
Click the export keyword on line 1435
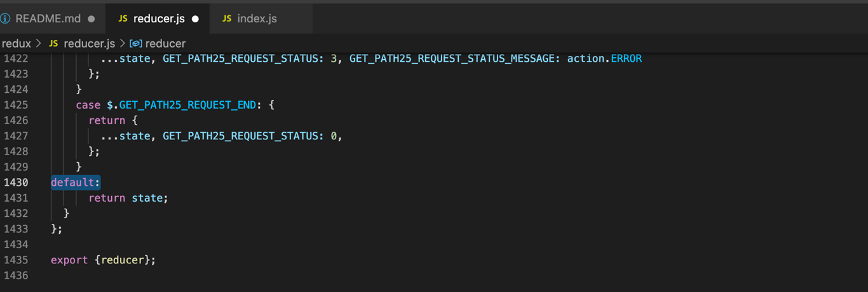[69, 260]
